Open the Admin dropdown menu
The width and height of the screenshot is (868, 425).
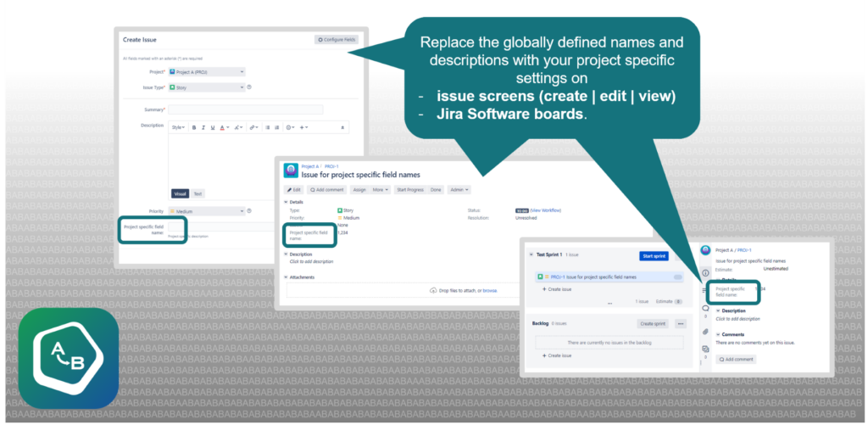point(459,189)
